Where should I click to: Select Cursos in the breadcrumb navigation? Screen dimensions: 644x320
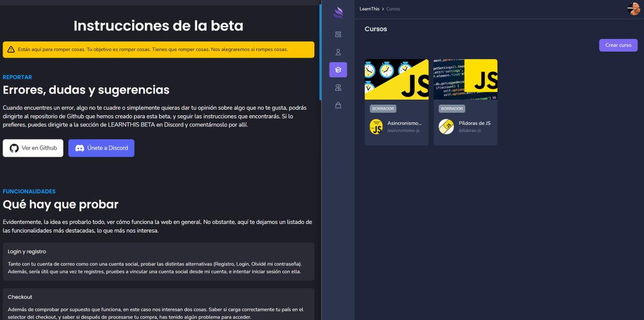pyautogui.click(x=393, y=9)
